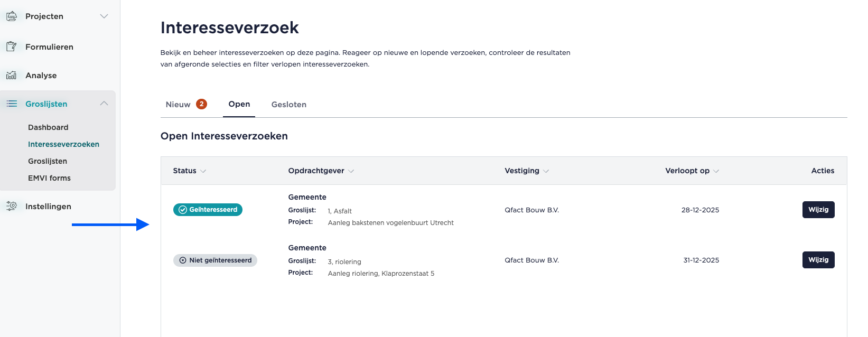Click the circled x icon in Niet geïnteresseerd badge
The image size is (868, 337).
click(x=183, y=260)
